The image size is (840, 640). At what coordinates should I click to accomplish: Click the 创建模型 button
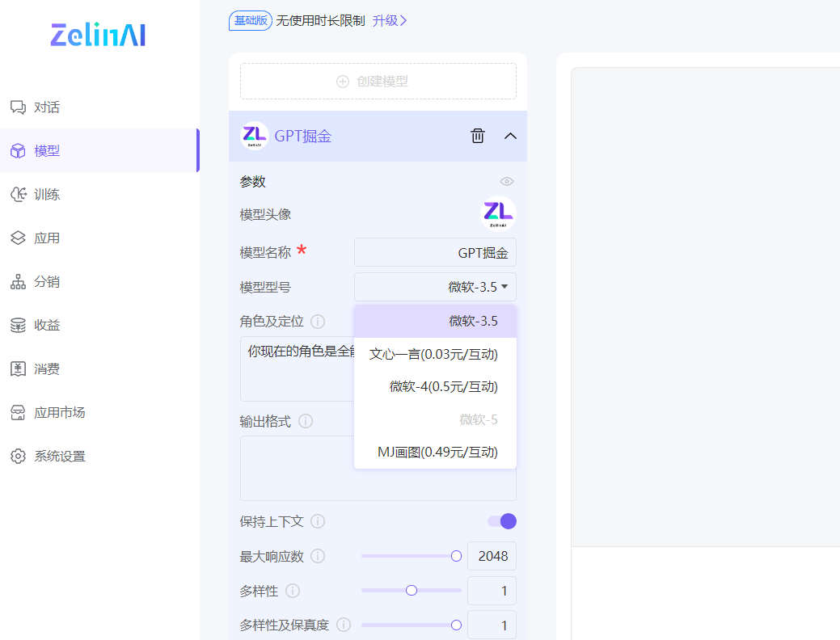click(378, 82)
